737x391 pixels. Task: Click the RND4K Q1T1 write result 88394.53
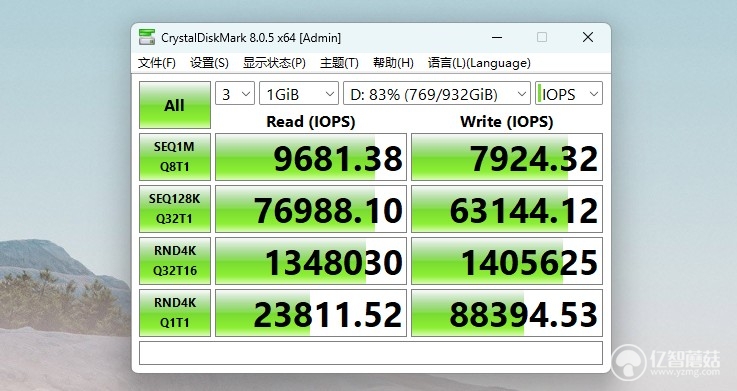507,313
